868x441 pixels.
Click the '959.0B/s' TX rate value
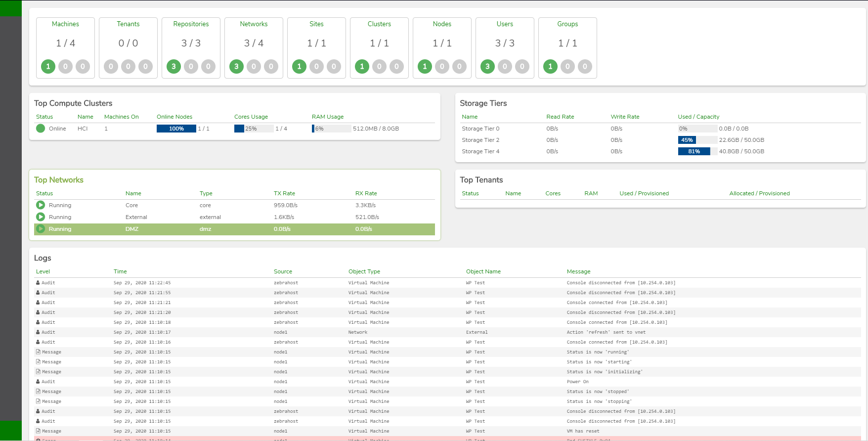click(286, 205)
